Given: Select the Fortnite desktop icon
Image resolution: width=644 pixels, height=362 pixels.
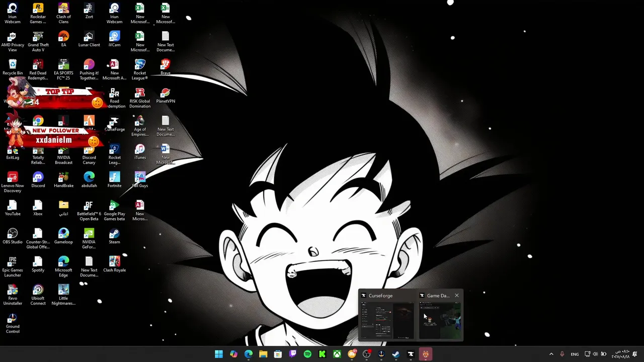Looking at the screenshot, I should pyautogui.click(x=114, y=180).
